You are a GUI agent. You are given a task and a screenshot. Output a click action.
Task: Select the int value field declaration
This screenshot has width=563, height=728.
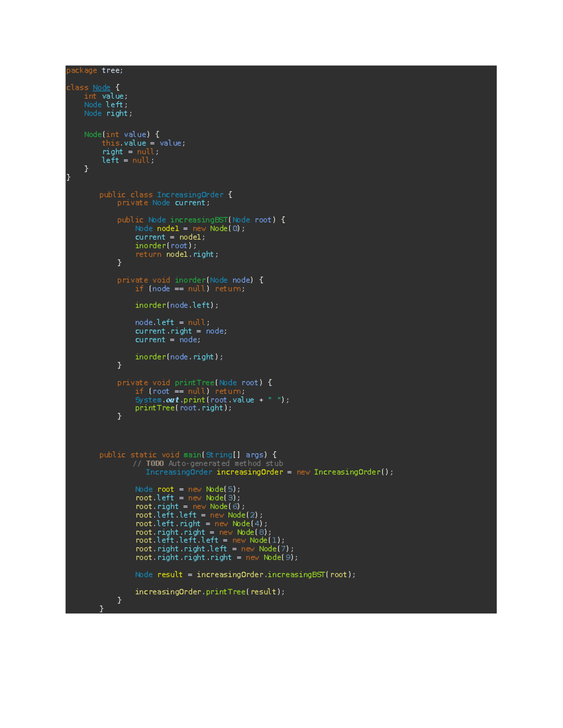[105, 96]
